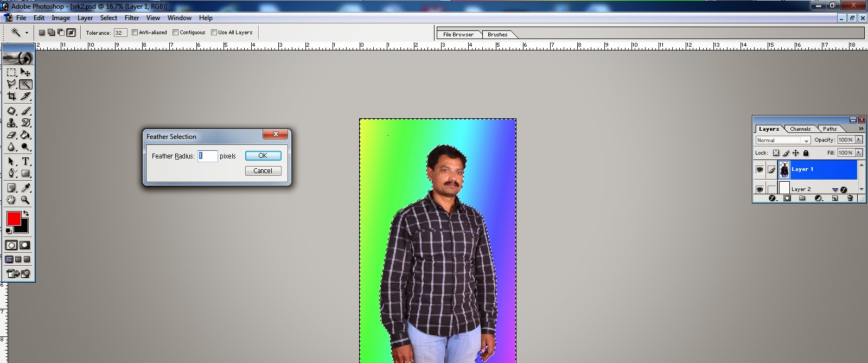
Task: Select the Paint Bucket tool
Action: [x=25, y=135]
